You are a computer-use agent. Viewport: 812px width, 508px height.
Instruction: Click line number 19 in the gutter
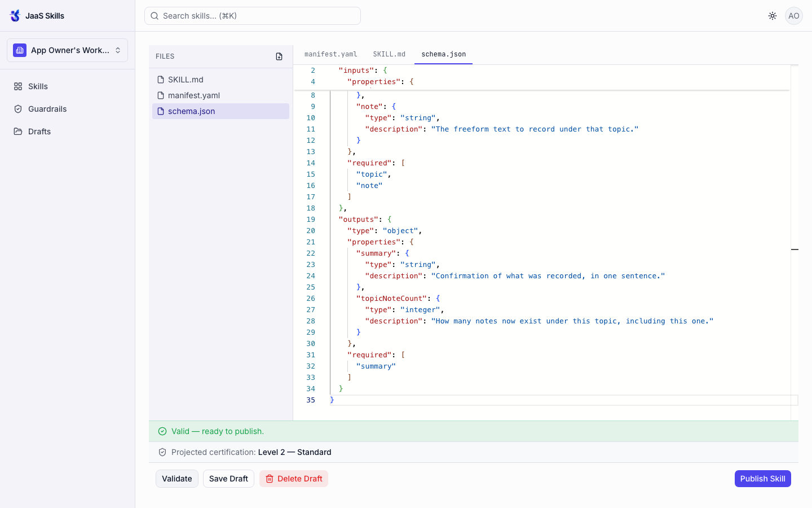tap(311, 220)
